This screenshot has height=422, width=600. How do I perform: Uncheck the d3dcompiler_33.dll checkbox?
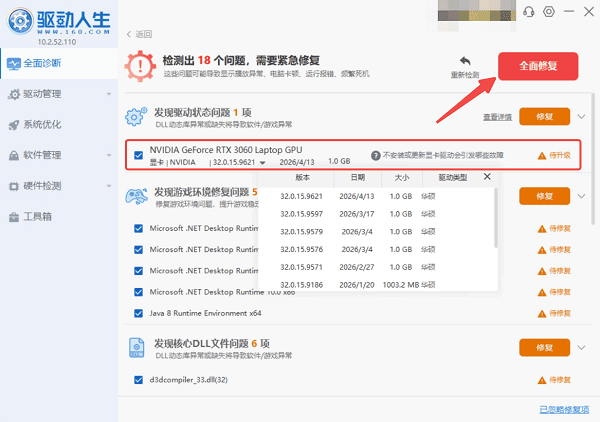[x=139, y=380]
